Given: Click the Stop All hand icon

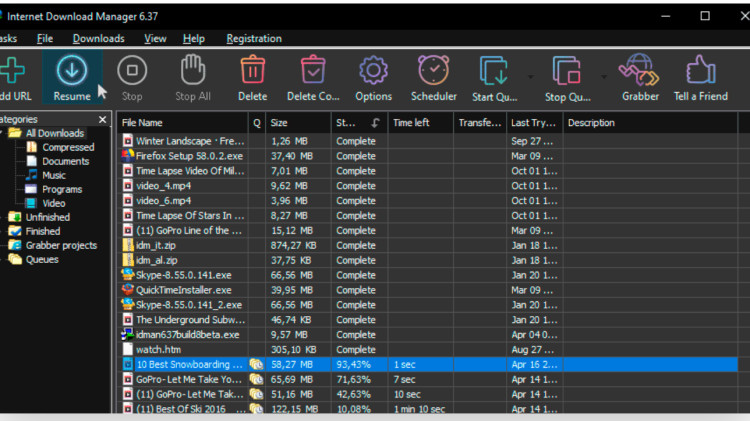Looking at the screenshot, I should [x=193, y=70].
